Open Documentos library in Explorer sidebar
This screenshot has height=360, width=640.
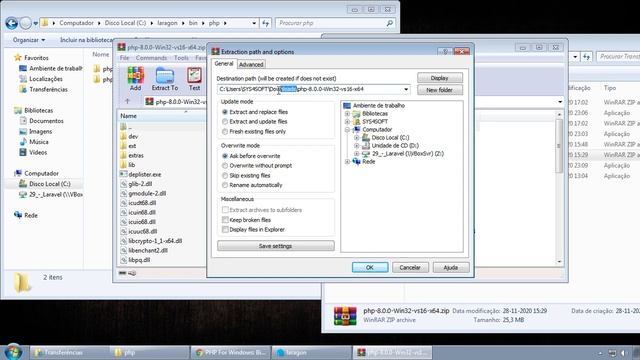pos(42,121)
